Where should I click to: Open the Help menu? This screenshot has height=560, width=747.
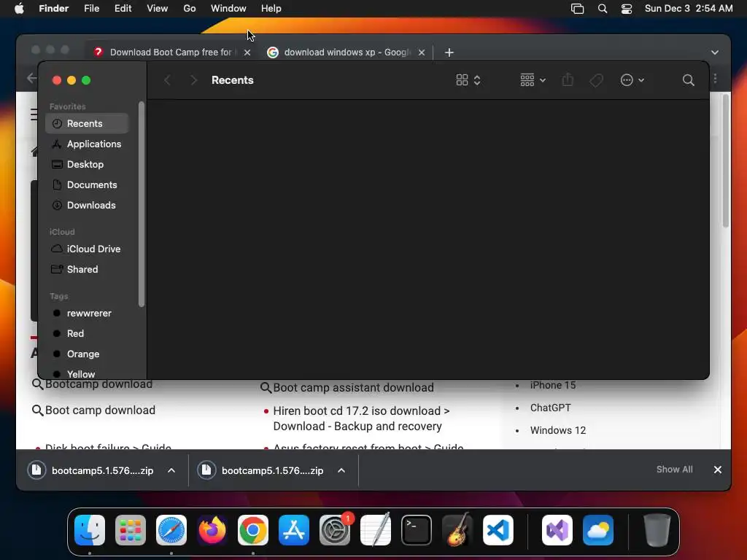pos(271,9)
